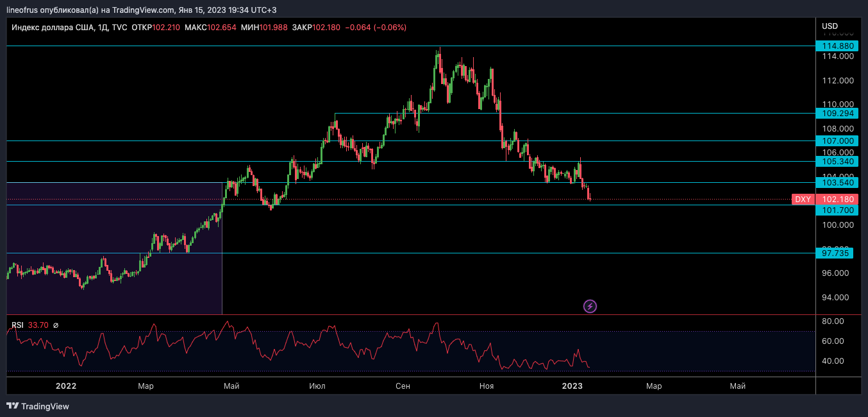
Task: Select the 109.294 price level label
Action: point(837,113)
